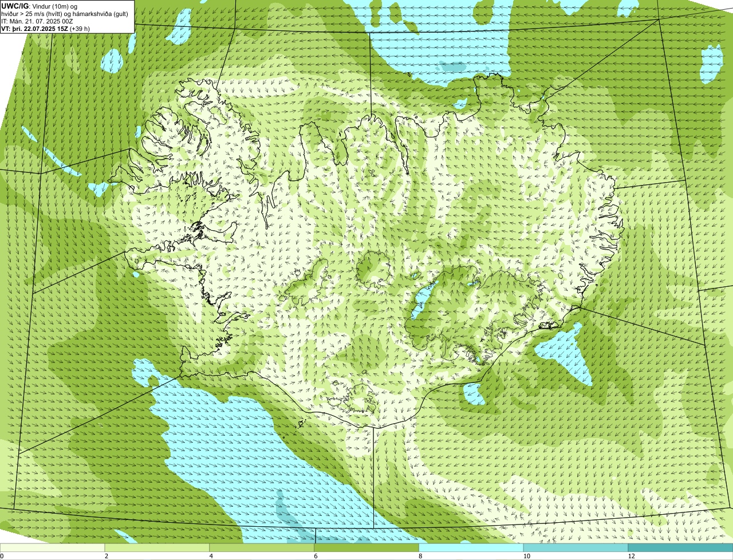
Task: Click the "2" tick label on the color scale
Action: pyautogui.click(x=106, y=556)
